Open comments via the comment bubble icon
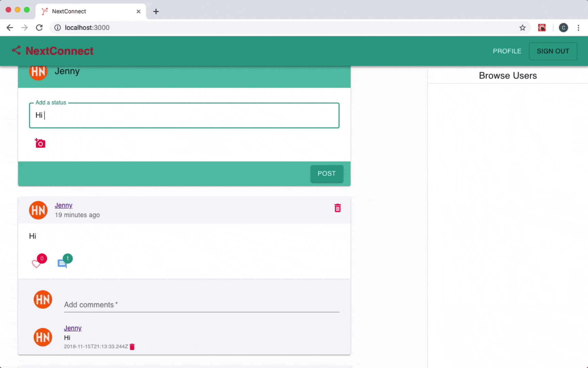 [x=62, y=264]
